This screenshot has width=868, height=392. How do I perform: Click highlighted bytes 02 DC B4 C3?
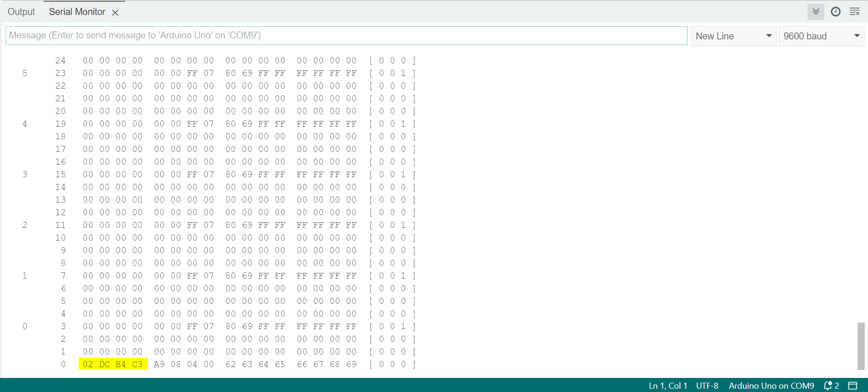[x=113, y=364]
